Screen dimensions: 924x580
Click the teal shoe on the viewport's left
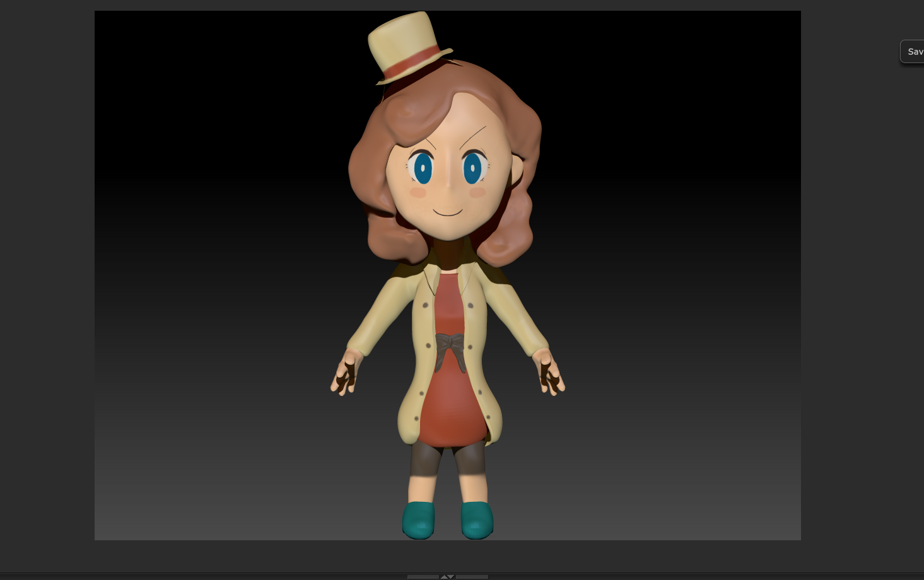(x=419, y=519)
